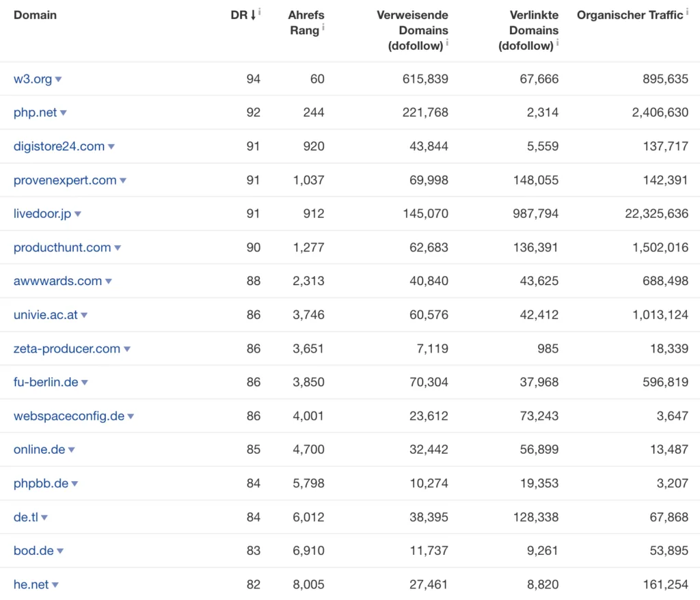Sort by Ahrefs Rang column header
Screen dimensions: 700x600
coord(306,23)
